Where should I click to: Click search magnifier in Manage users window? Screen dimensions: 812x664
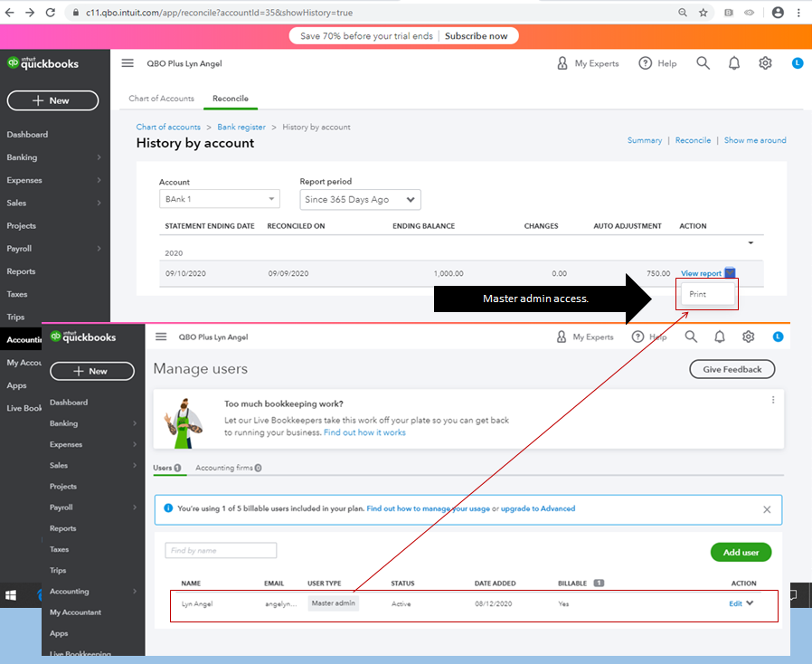[x=691, y=337]
